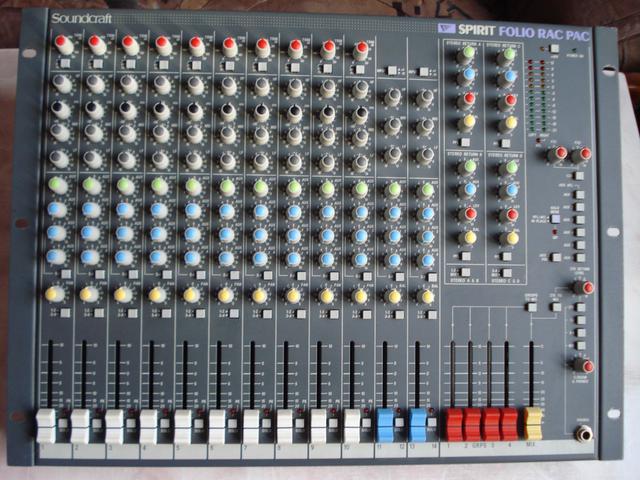The width and height of the screenshot is (640, 480).
Task: Click the white fader on channel 1
Action: pos(46,424)
